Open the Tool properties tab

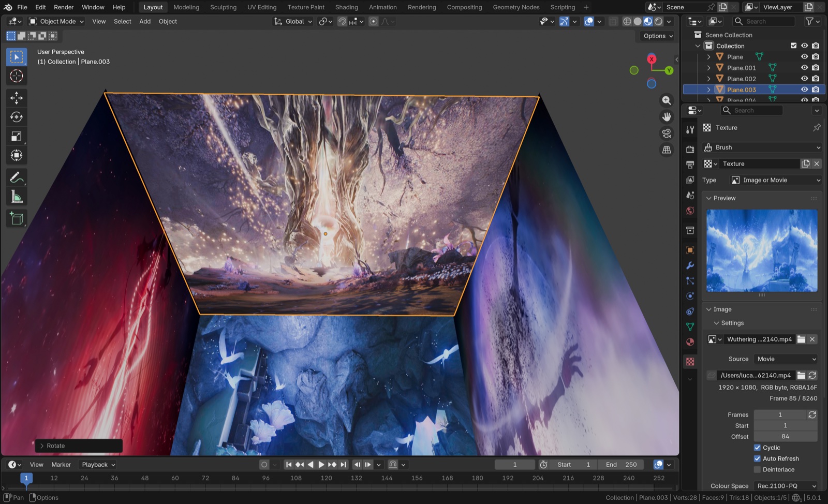point(690,129)
